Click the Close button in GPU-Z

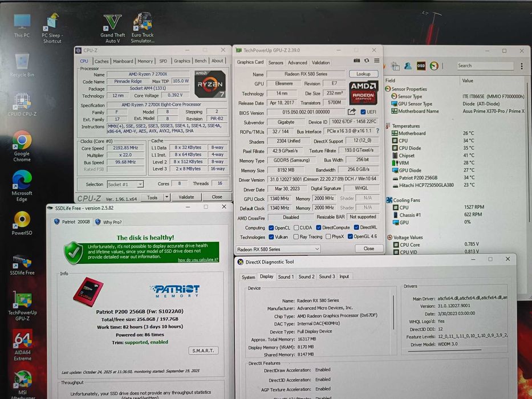point(369,249)
